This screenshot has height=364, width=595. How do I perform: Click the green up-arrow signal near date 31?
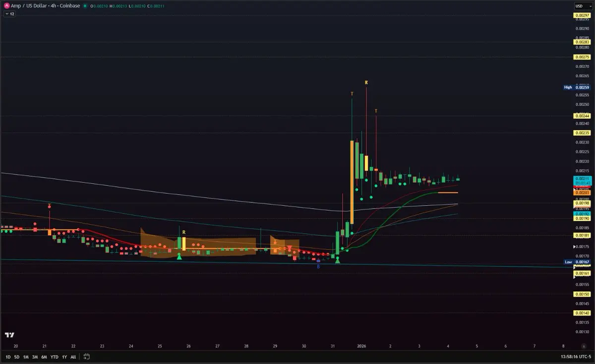point(338,260)
